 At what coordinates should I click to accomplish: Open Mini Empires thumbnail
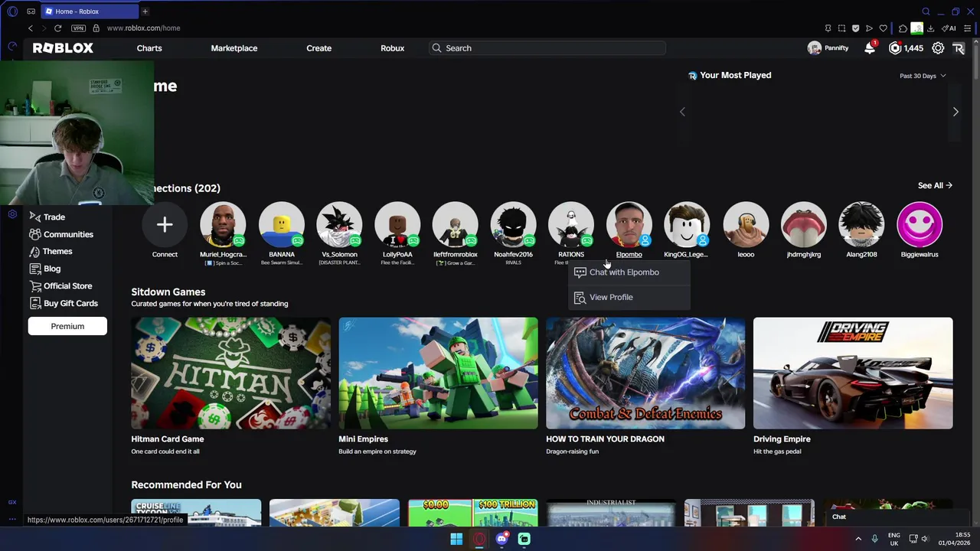(438, 373)
